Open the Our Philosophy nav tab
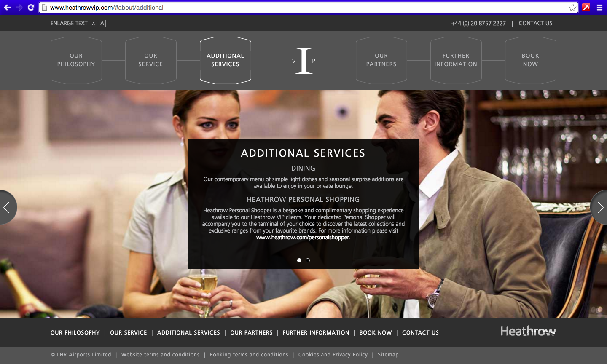The image size is (607, 364). [x=76, y=60]
